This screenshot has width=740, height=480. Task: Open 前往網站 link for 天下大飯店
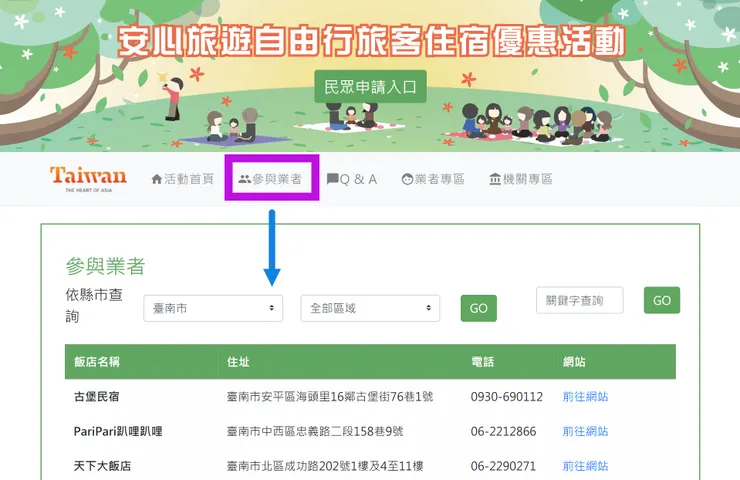585,466
